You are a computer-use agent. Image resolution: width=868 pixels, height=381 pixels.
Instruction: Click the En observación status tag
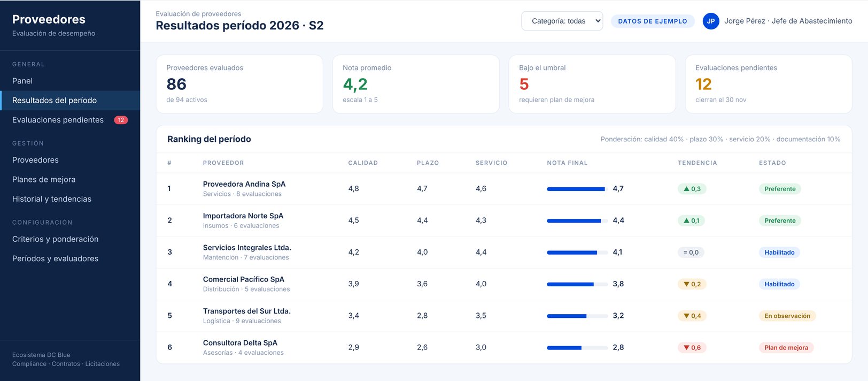click(787, 316)
